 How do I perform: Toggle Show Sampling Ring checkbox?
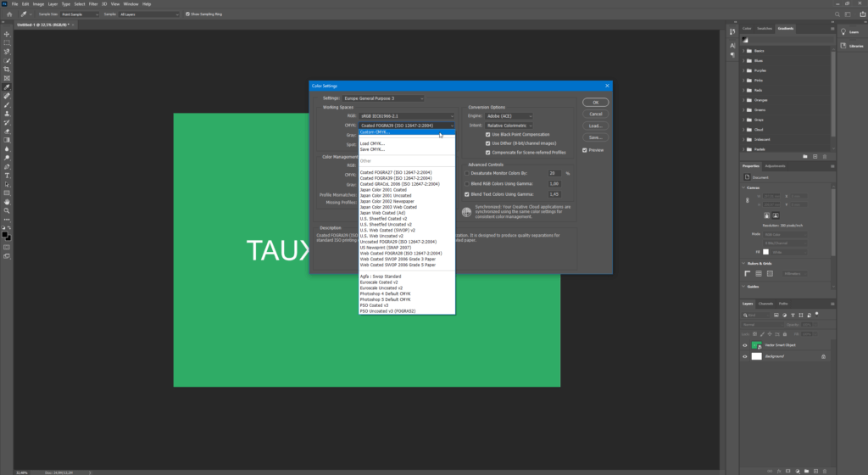click(187, 14)
